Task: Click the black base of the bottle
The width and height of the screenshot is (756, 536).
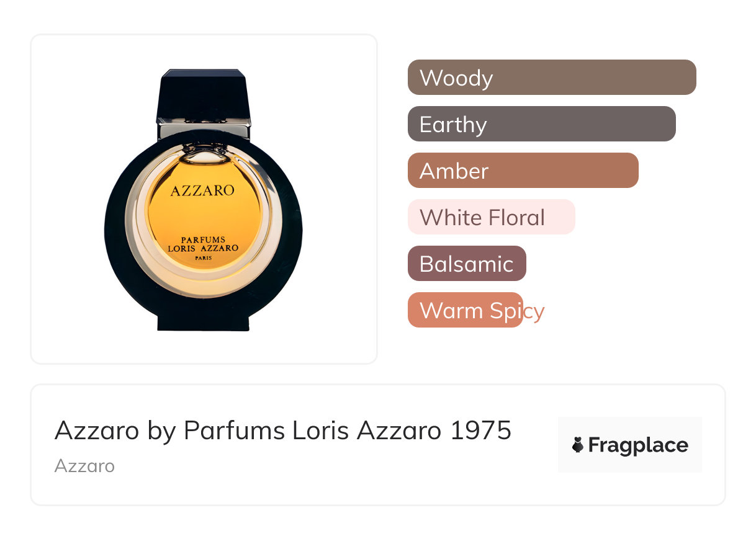Action: tap(204, 320)
